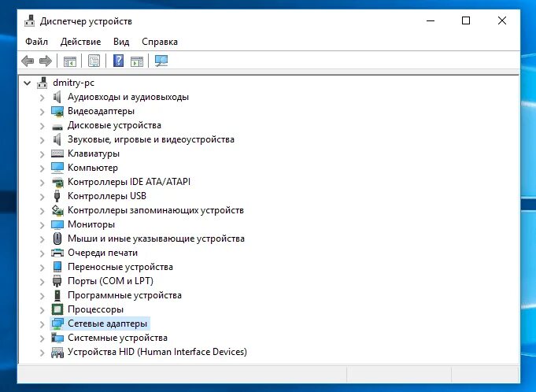Select the dmitry-pc root label

(73, 83)
